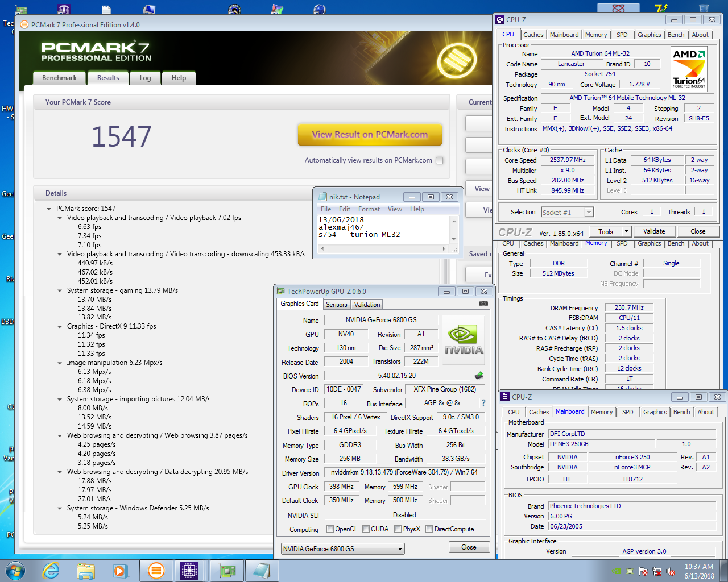Image resolution: width=728 pixels, height=582 pixels.
Task: Click the AMD Turion 64 logo in CPU-Z
Action: click(689, 69)
